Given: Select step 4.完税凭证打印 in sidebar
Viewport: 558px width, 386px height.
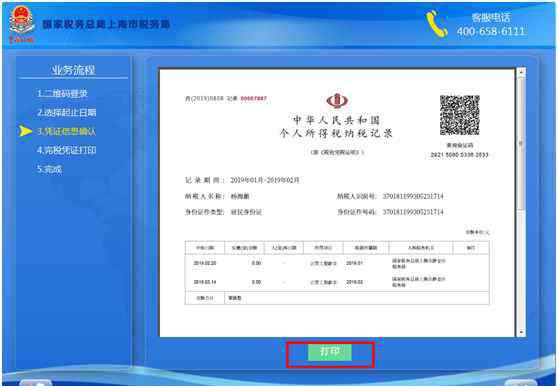Looking at the screenshot, I should tap(67, 150).
